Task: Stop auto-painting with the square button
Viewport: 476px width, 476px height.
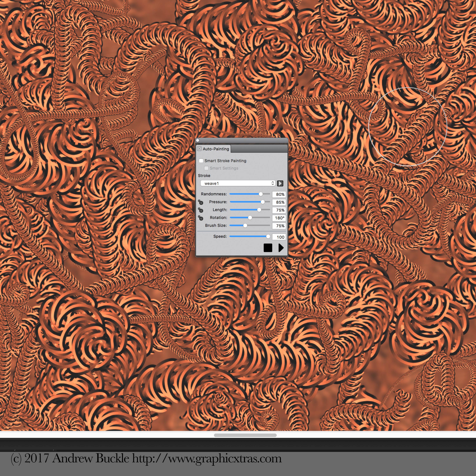Action: pos(268,248)
